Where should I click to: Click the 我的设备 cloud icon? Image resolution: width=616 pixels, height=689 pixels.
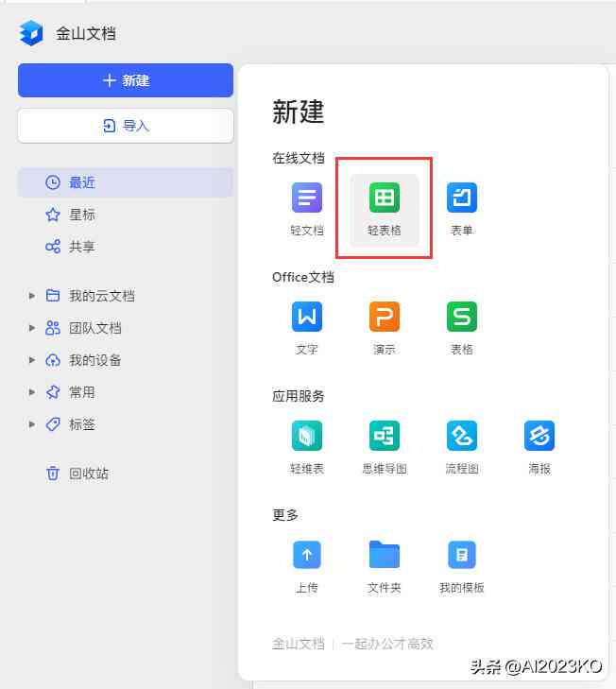coord(53,360)
